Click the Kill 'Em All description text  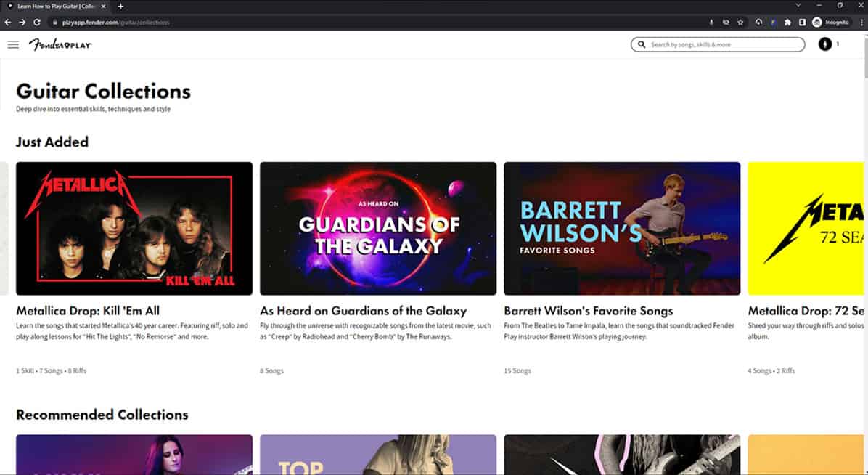(x=132, y=331)
